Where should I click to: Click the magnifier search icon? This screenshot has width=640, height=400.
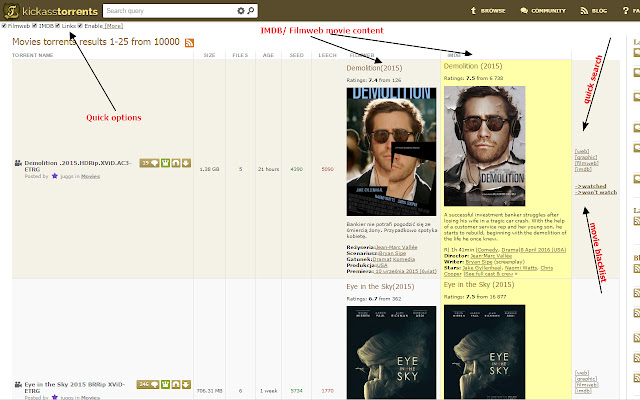coord(251,11)
